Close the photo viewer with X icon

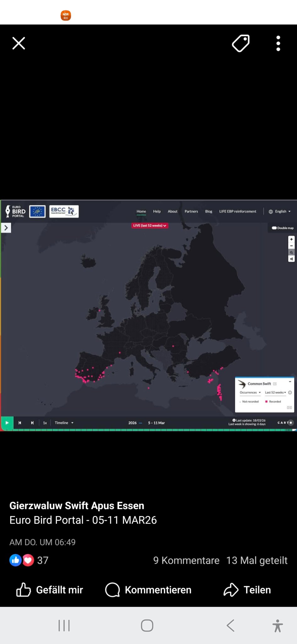click(x=19, y=43)
